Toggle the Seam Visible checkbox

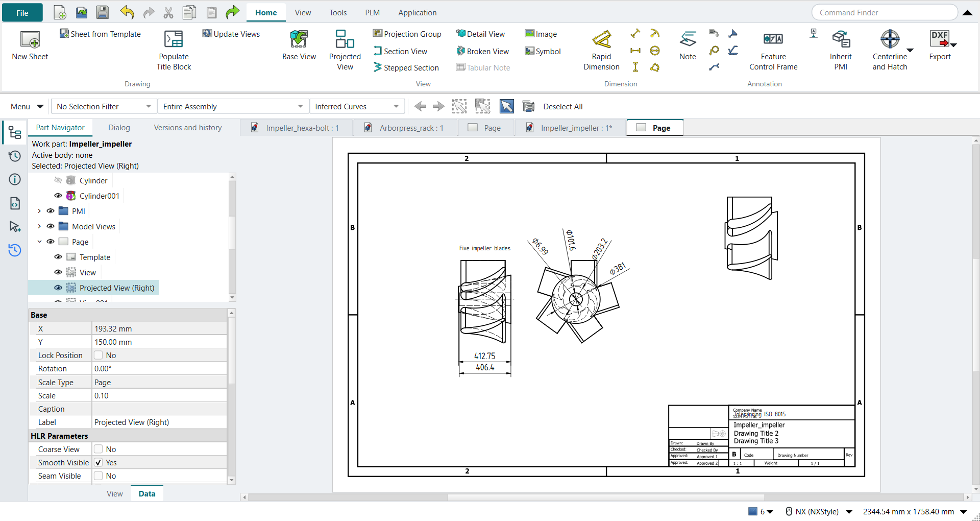(x=99, y=476)
